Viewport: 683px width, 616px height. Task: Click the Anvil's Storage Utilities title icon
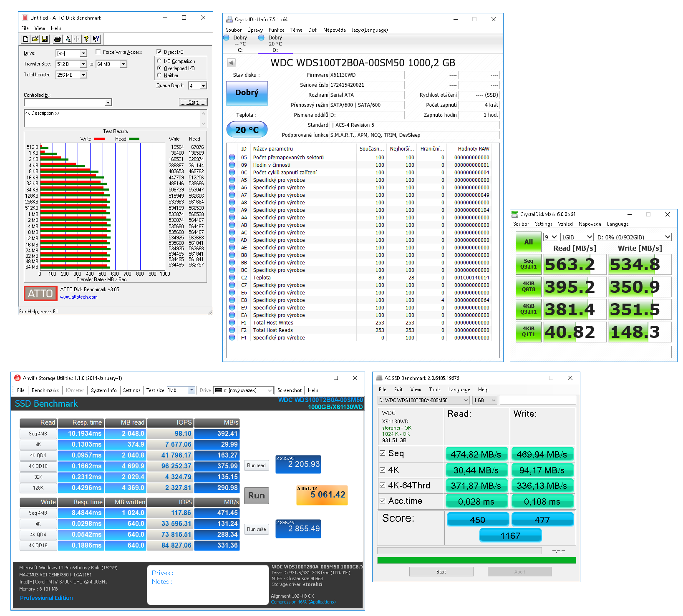point(18,378)
